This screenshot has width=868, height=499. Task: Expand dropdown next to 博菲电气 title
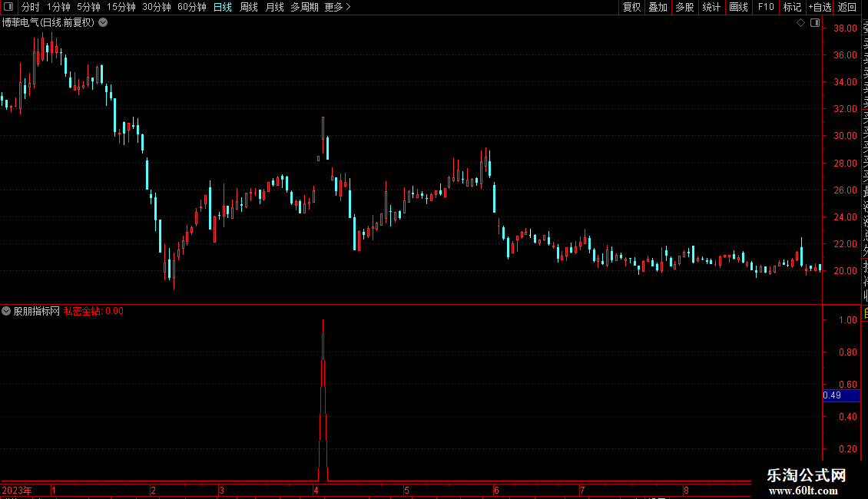103,23
